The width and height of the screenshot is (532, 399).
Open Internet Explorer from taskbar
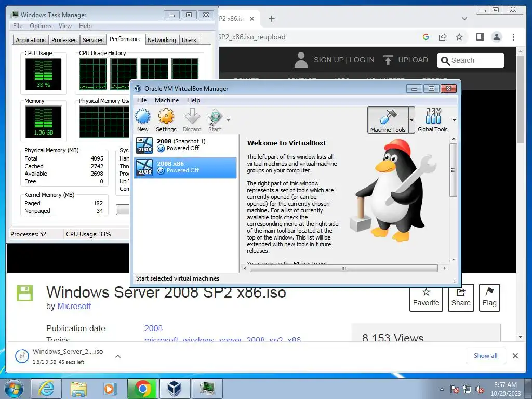tap(46, 389)
